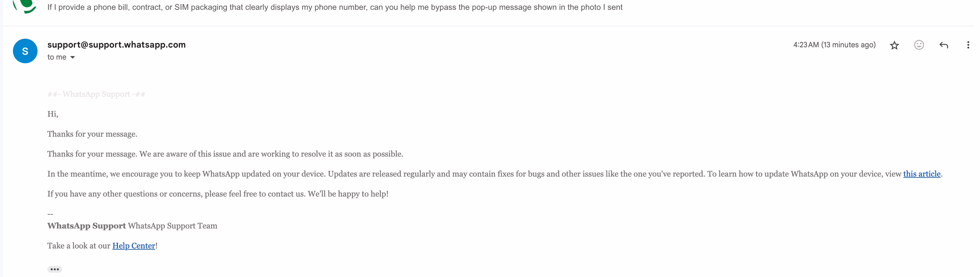
Task: Click sender name support@support.whatsapp.com
Action: (116, 45)
